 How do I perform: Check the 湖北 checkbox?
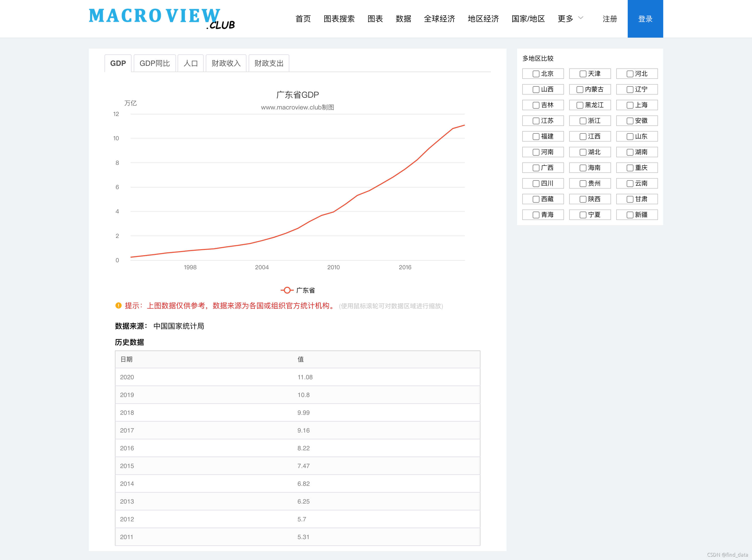pyautogui.click(x=583, y=152)
